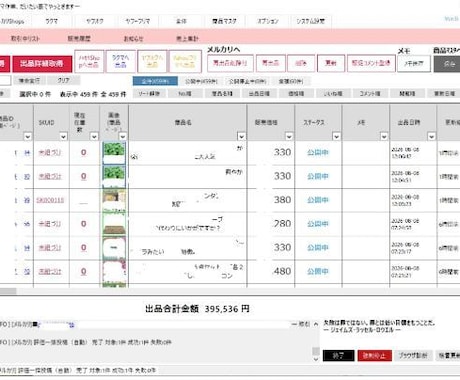Screen dimensions: 460x380
Task: Open the product thumbnail in the 280 yen row
Action: 114,225
